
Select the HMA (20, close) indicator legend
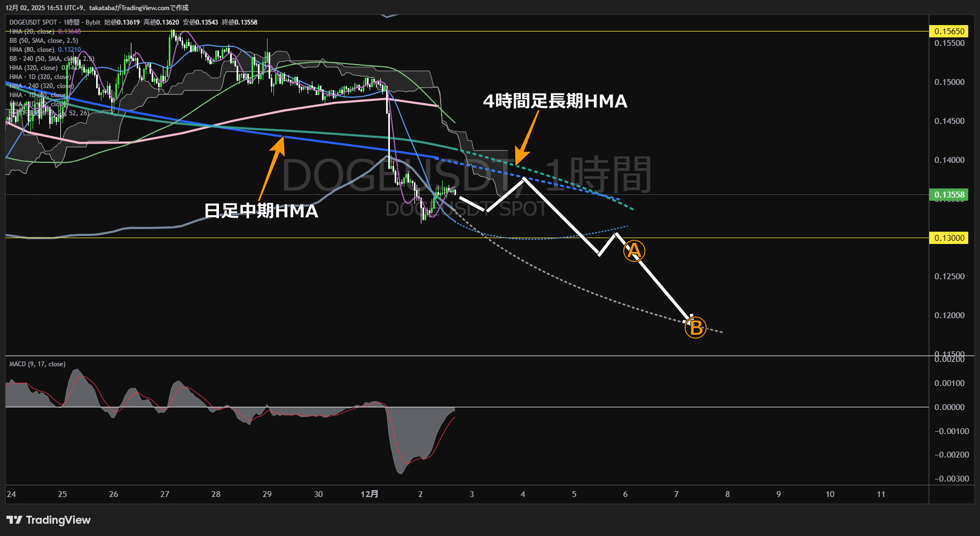tap(32, 31)
